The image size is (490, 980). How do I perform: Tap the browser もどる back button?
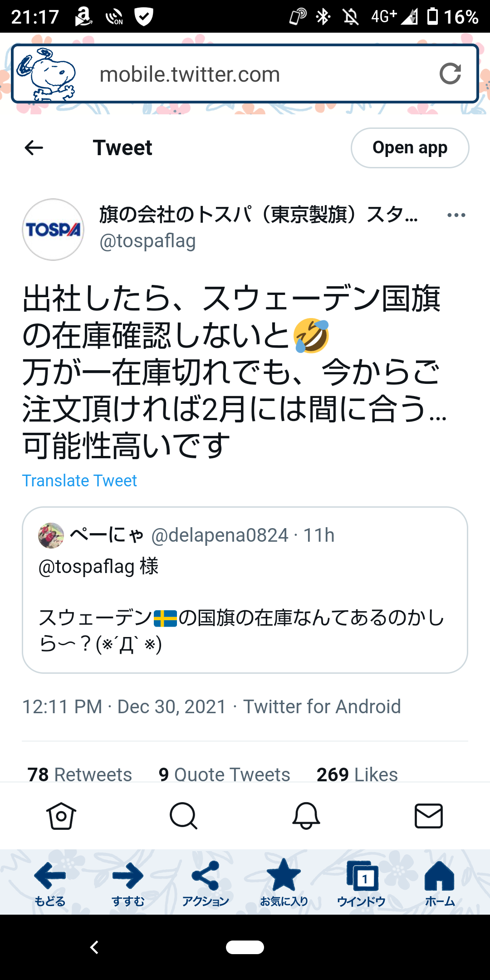click(x=50, y=883)
